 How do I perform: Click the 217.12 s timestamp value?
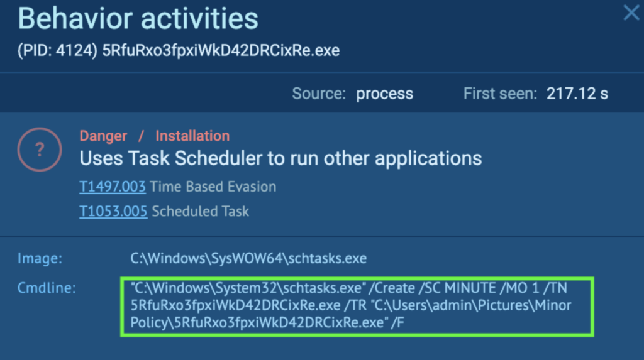tap(577, 94)
